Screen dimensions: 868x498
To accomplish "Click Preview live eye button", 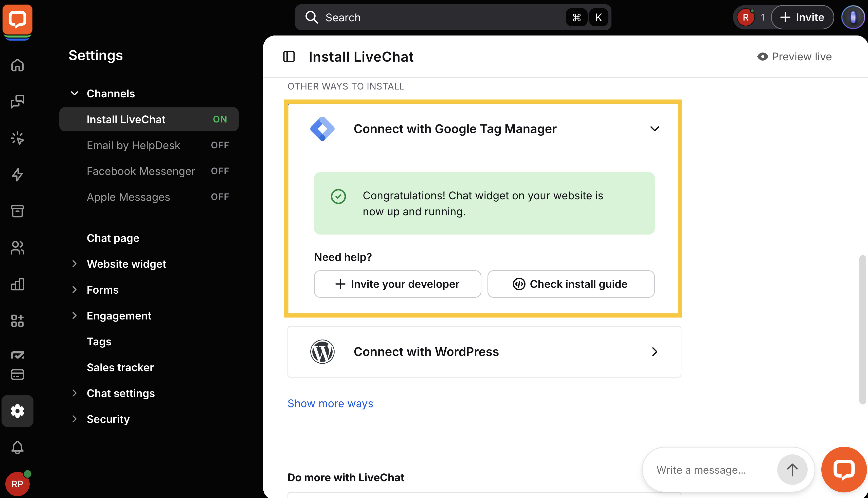I will (x=794, y=57).
